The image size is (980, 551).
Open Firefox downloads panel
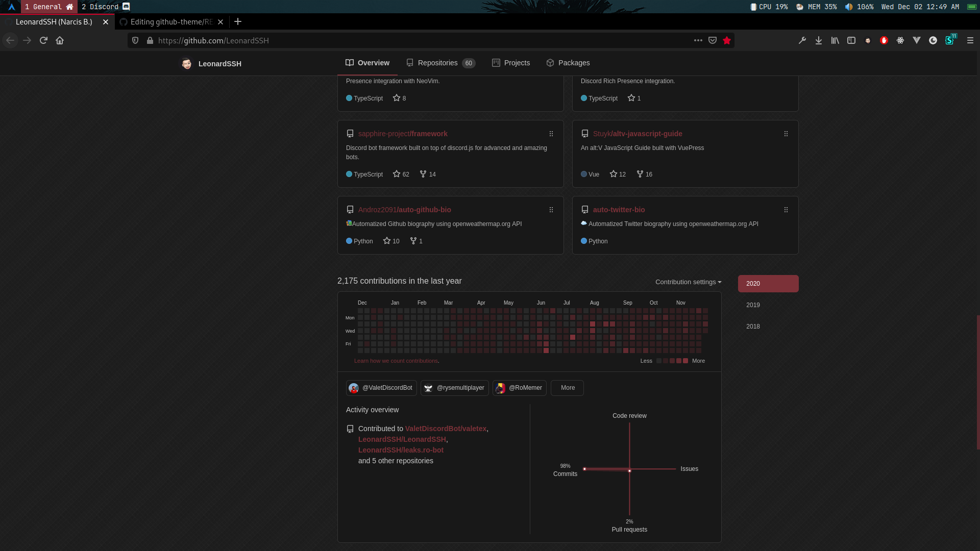click(819, 40)
